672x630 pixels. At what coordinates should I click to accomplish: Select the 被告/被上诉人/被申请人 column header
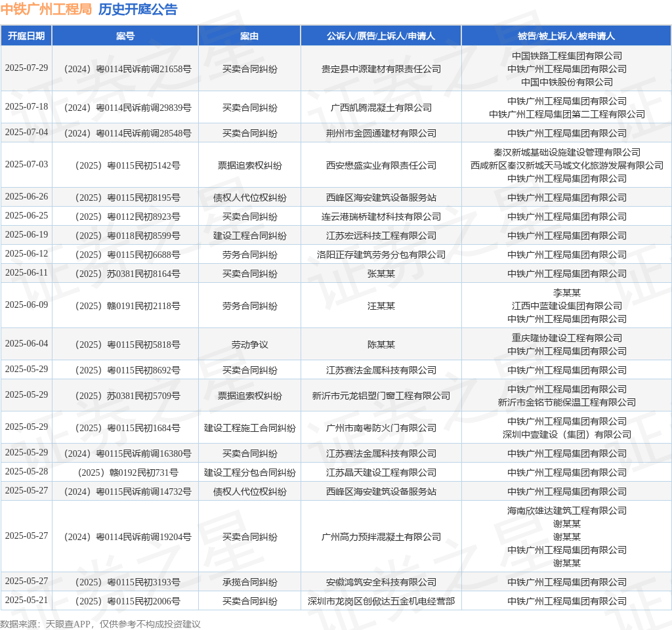click(x=566, y=36)
